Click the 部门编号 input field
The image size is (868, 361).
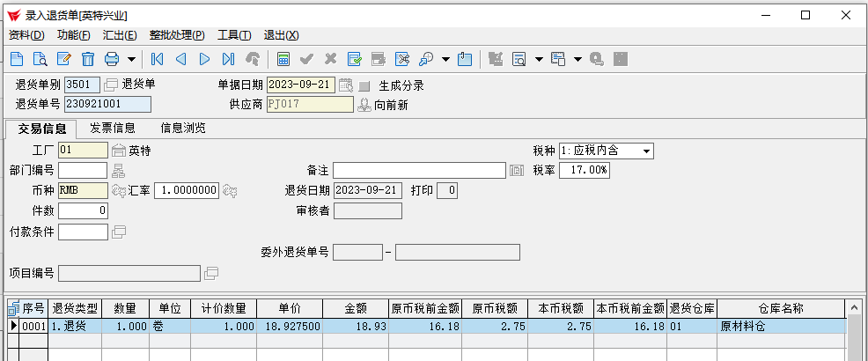click(83, 170)
